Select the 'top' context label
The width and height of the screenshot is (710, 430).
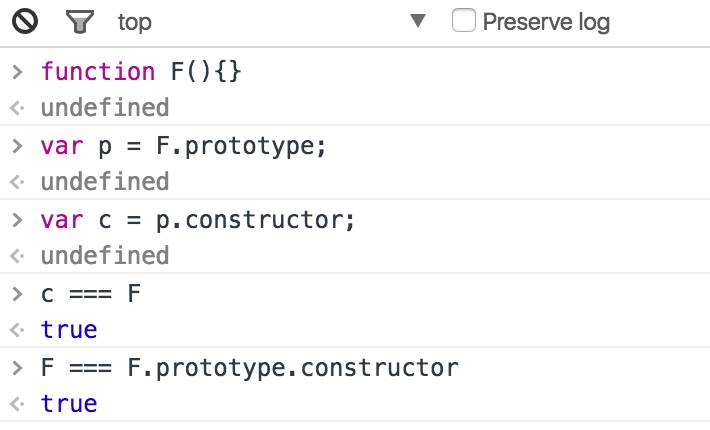pos(134,22)
